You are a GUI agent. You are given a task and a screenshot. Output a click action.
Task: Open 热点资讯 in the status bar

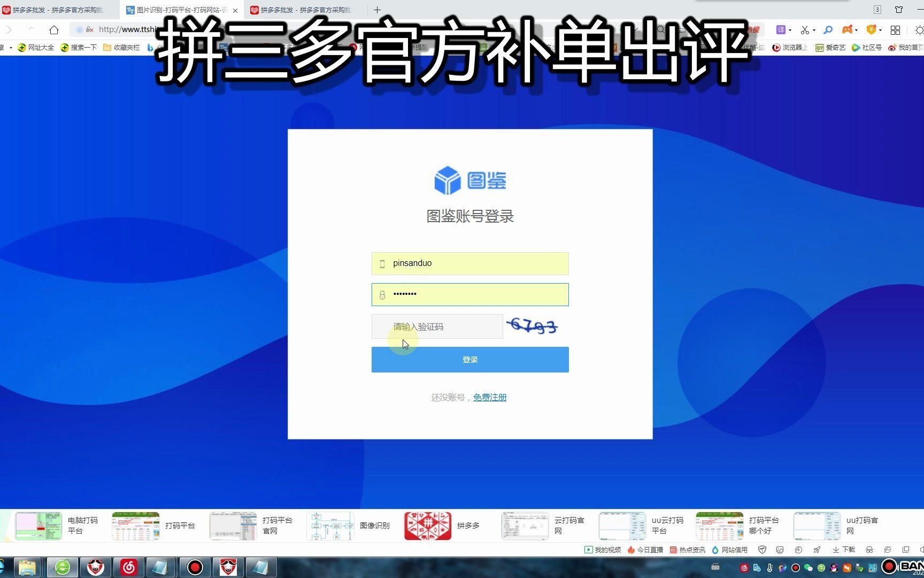(x=688, y=550)
